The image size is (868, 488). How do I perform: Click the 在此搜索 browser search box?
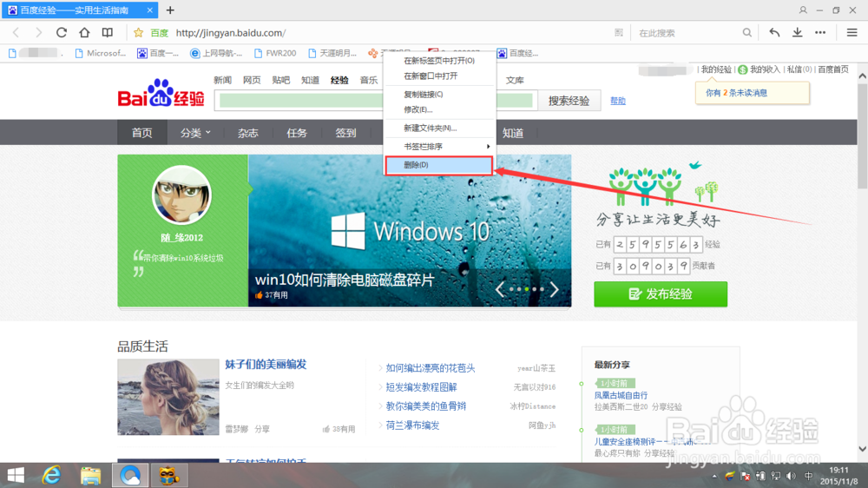[687, 33]
